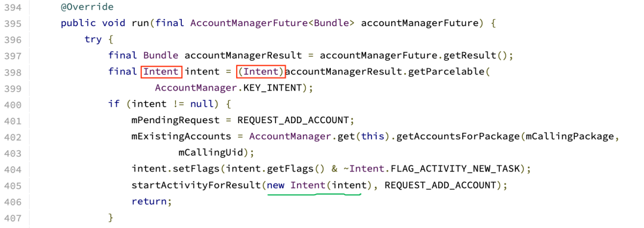Click the green-underlined new Intent expression
This screenshot has height=228, width=644.
click(x=314, y=185)
